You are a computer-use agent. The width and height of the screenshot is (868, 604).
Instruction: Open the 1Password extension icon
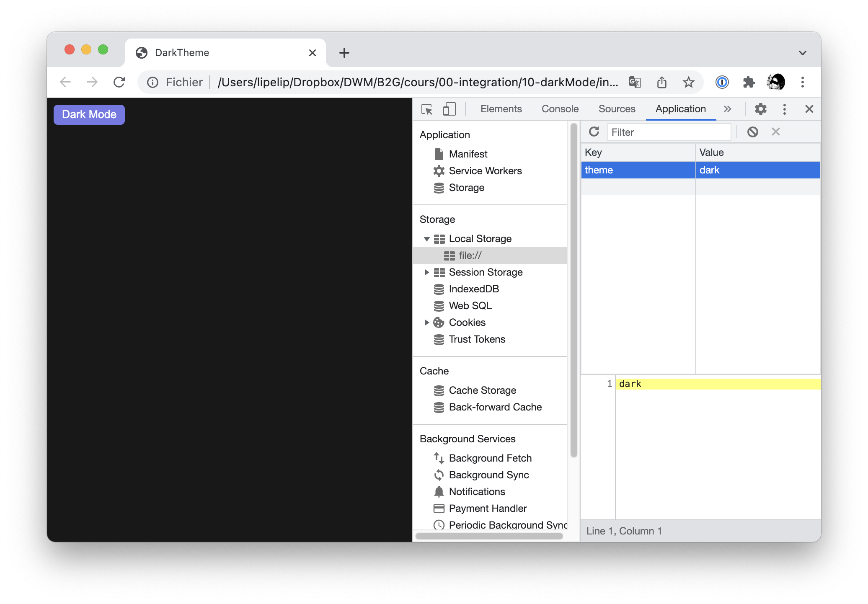[x=722, y=82]
